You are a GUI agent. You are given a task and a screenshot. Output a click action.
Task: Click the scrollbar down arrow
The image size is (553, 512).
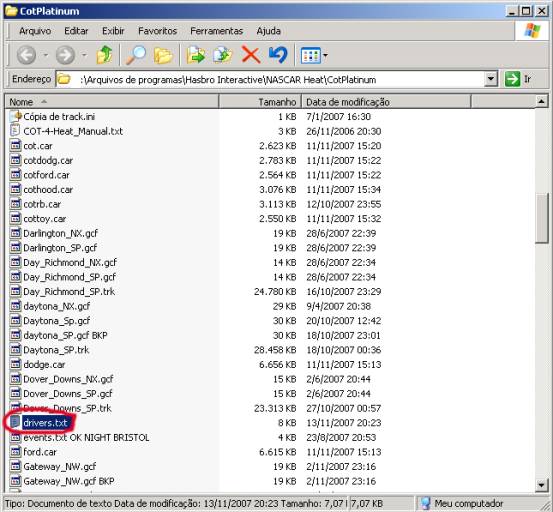pyautogui.click(x=541, y=485)
